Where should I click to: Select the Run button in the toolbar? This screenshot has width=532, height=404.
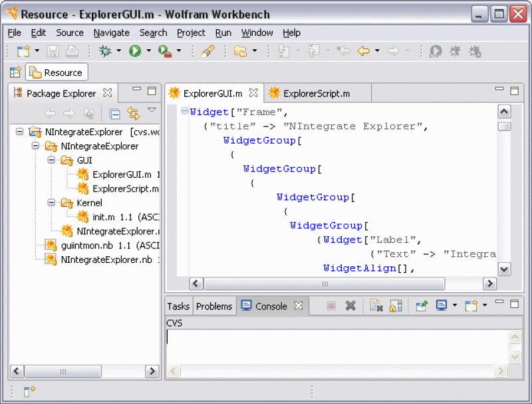click(x=134, y=51)
